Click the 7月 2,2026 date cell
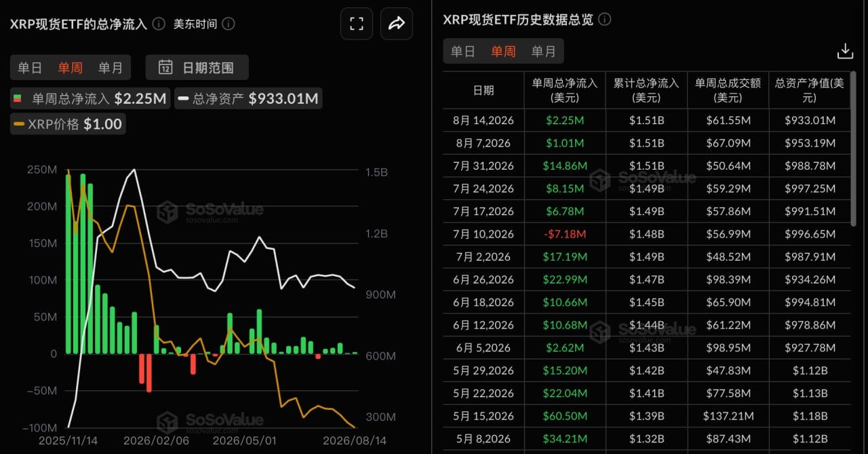The width and height of the screenshot is (868, 454). [x=484, y=257]
